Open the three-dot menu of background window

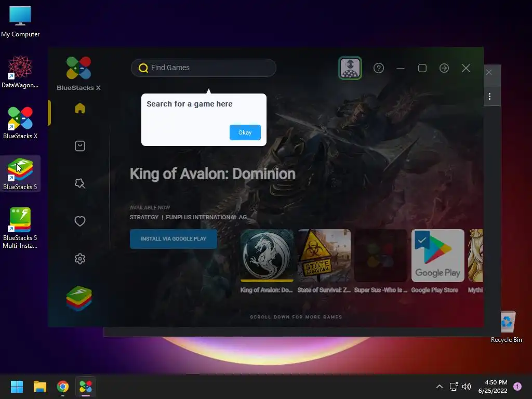[489, 96]
